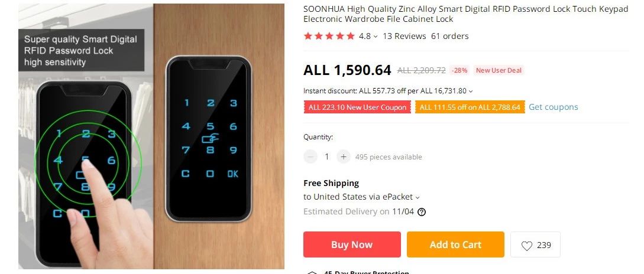Screen dimensions: 644x274
Task: Click the -28% discount badge
Action: 459,70
